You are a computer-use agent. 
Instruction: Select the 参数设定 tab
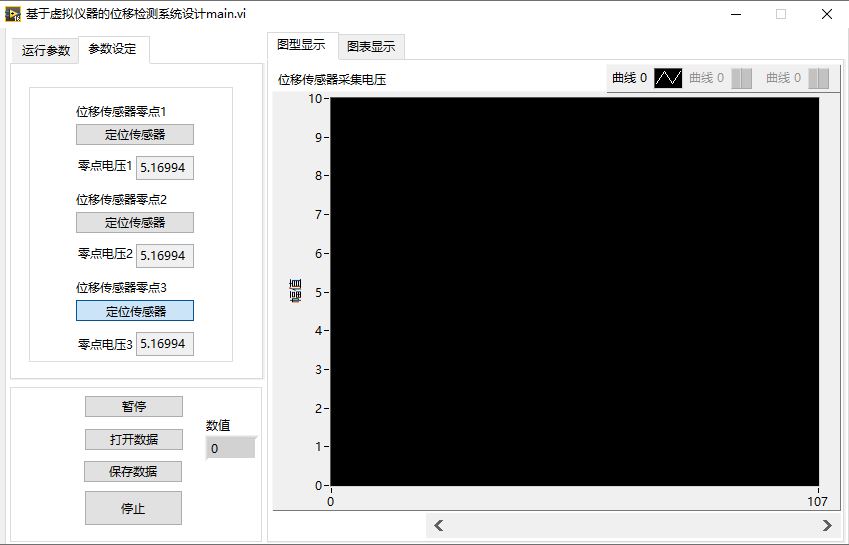(x=113, y=49)
